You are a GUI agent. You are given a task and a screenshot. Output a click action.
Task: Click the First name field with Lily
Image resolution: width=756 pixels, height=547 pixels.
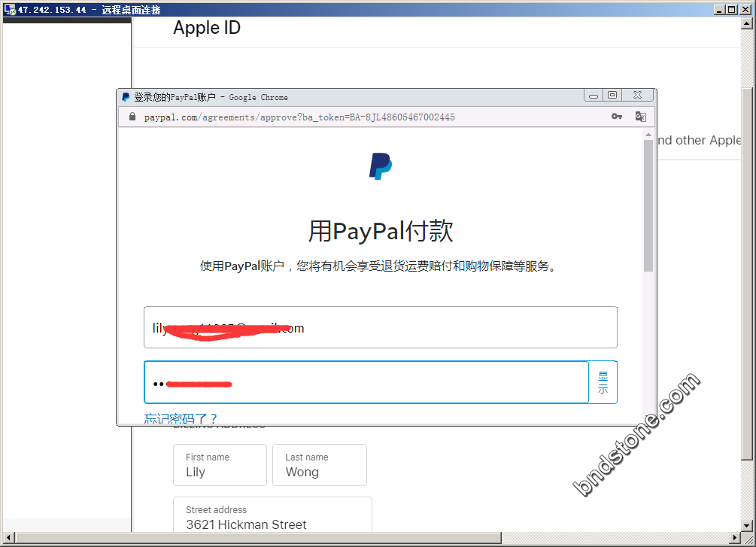220,465
